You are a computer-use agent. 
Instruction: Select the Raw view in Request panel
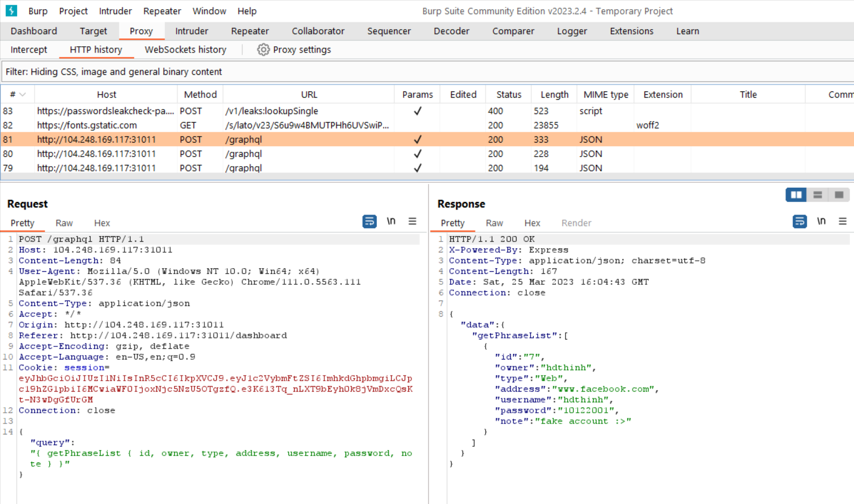64,223
